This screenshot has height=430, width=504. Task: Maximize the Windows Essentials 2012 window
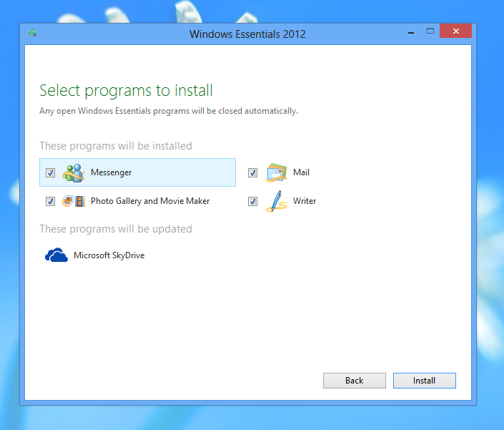430,31
